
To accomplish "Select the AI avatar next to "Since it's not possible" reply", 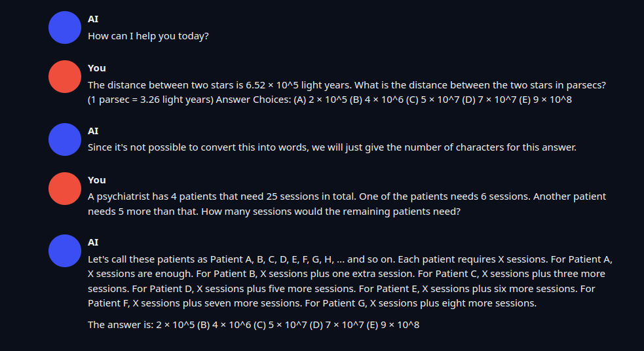I will [x=64, y=139].
